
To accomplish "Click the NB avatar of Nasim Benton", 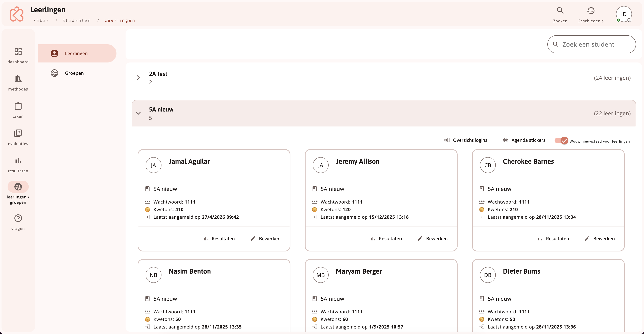I will point(153,275).
